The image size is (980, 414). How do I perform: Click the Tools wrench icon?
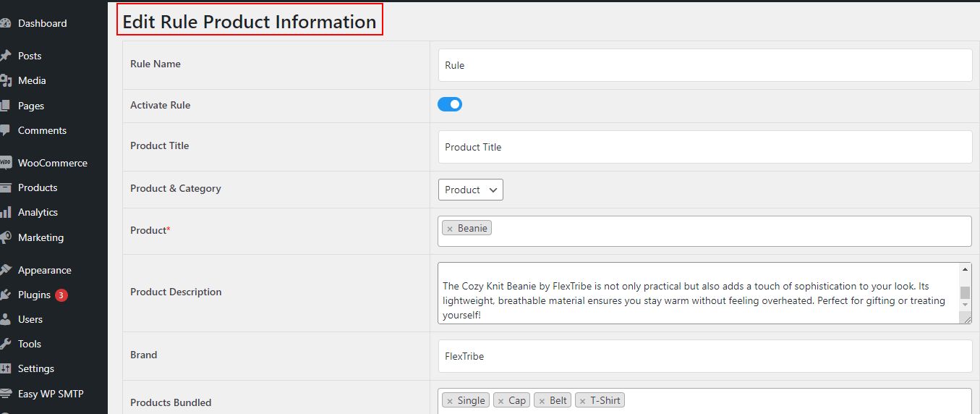click(5, 344)
